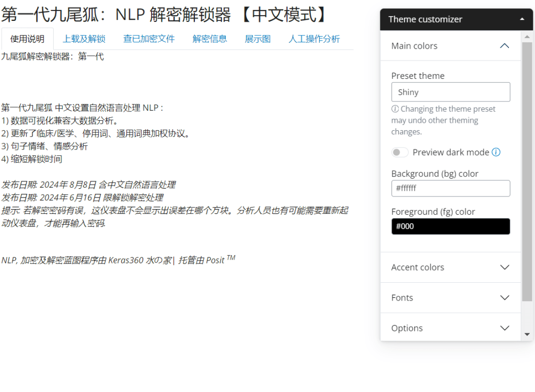This screenshot has width=535, height=392.
Task: Click scrollbar down arrow in customizer
Action: [527, 335]
